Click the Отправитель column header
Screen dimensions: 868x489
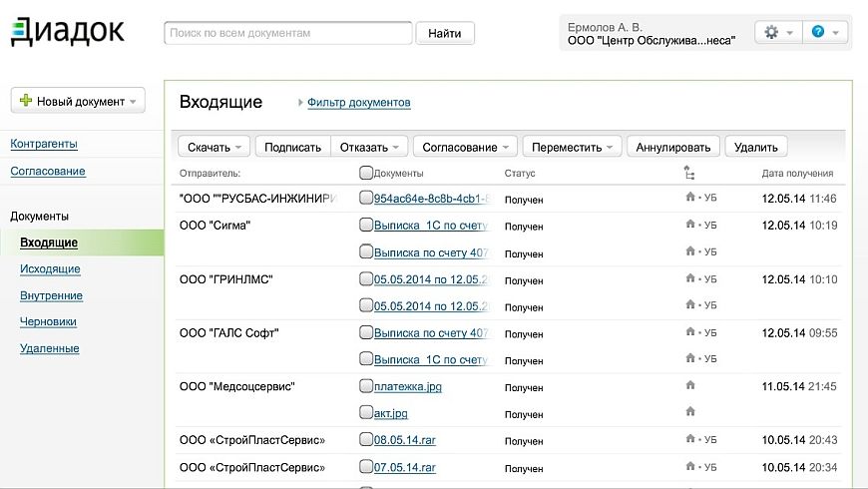coord(210,174)
